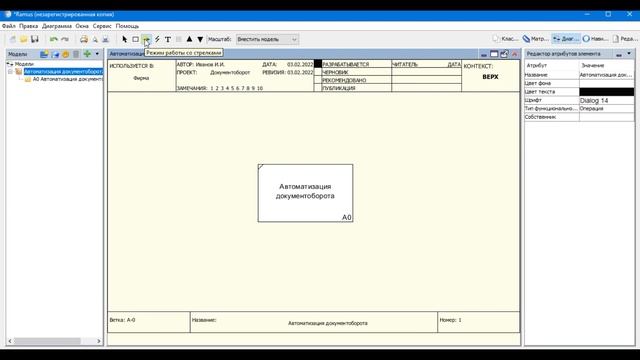Click the orange round icon in Модели panel

[66, 54]
